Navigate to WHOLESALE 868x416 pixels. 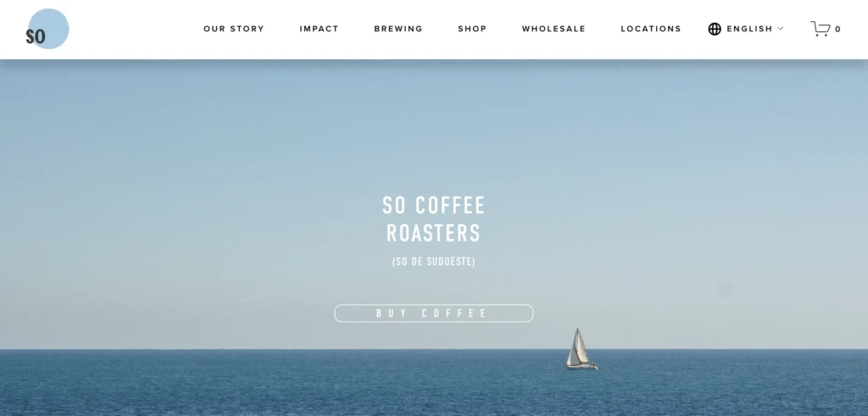[x=554, y=29]
